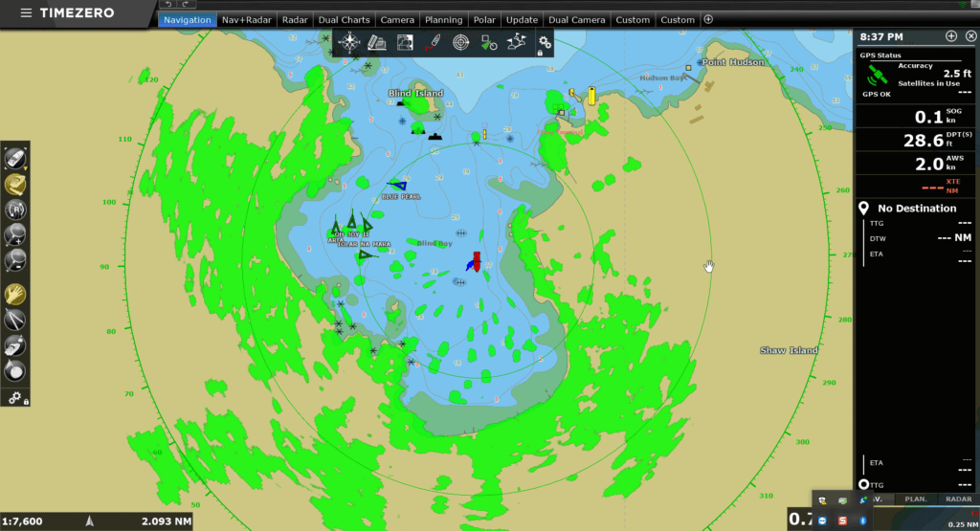Click the 1:7,600 chart scale value
980x531 pixels.
(23, 521)
